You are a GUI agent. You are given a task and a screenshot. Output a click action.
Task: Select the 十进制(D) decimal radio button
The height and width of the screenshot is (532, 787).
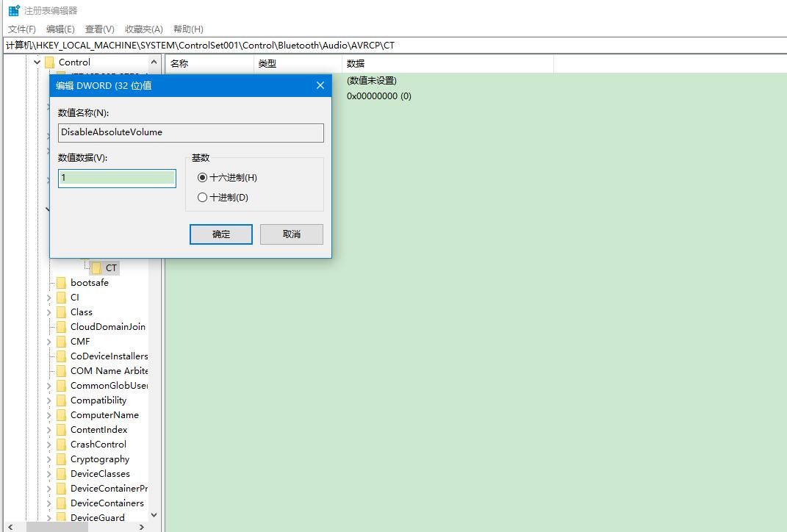(203, 198)
